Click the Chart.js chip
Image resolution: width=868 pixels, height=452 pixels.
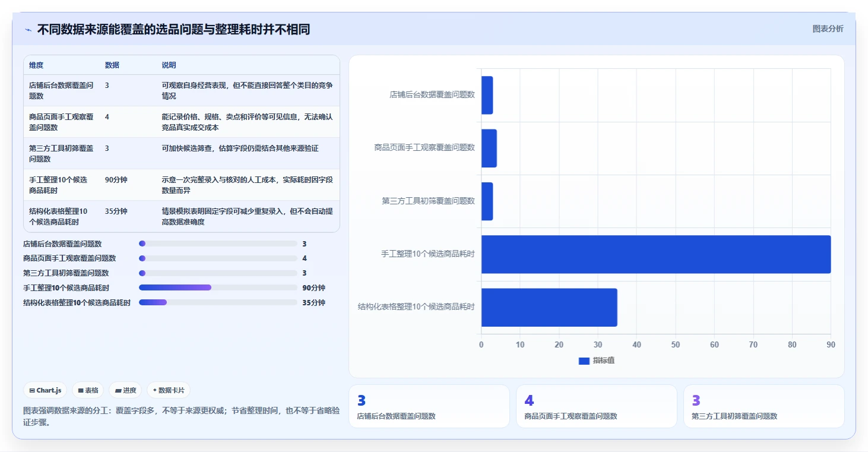(x=46, y=390)
